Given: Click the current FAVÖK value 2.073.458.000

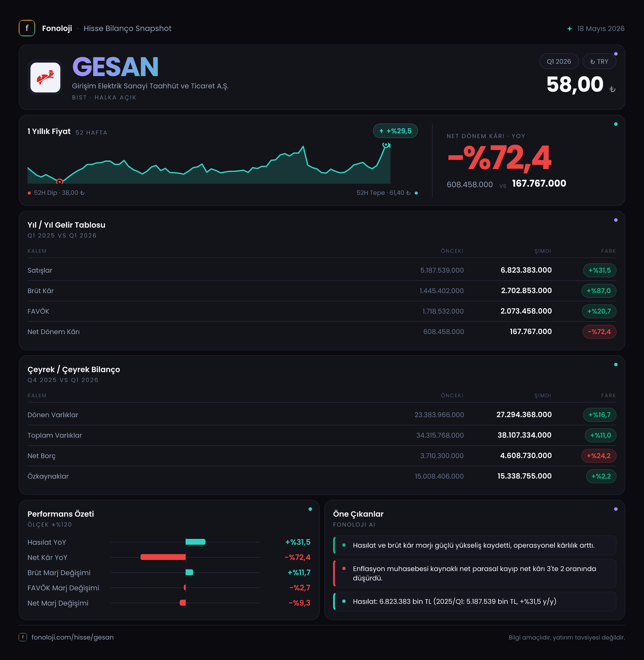Looking at the screenshot, I should coord(526,311).
